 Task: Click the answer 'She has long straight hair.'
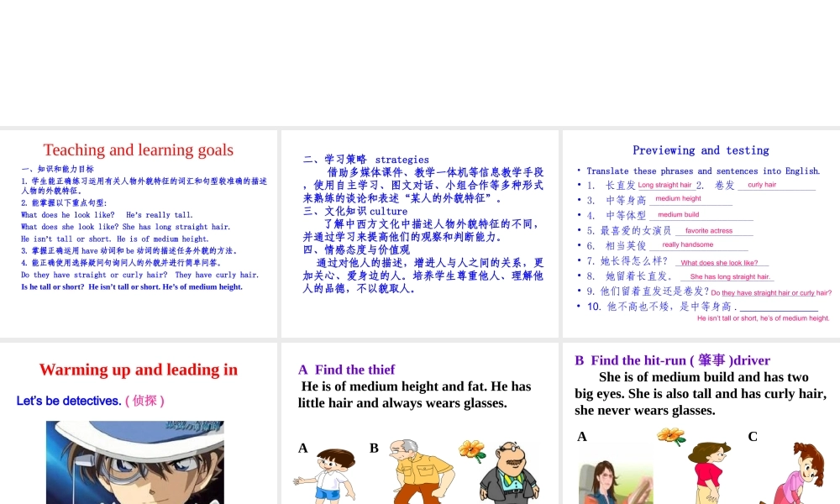click(x=730, y=277)
